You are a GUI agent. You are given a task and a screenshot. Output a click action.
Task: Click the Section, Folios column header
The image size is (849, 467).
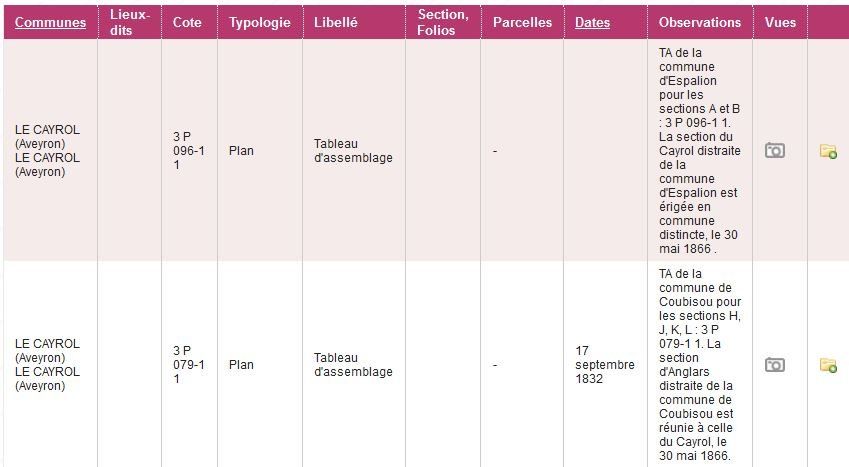(x=442, y=22)
